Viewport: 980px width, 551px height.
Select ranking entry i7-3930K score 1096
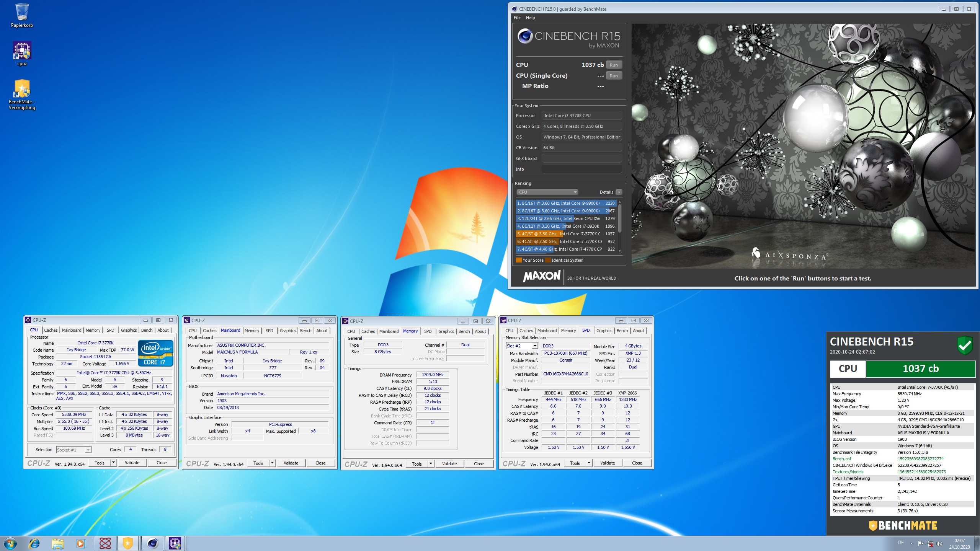(566, 226)
